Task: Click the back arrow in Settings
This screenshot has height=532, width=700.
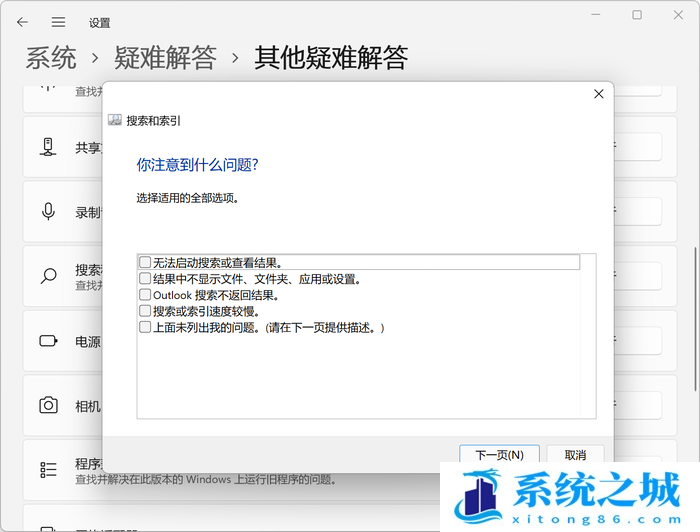Action: (22, 21)
